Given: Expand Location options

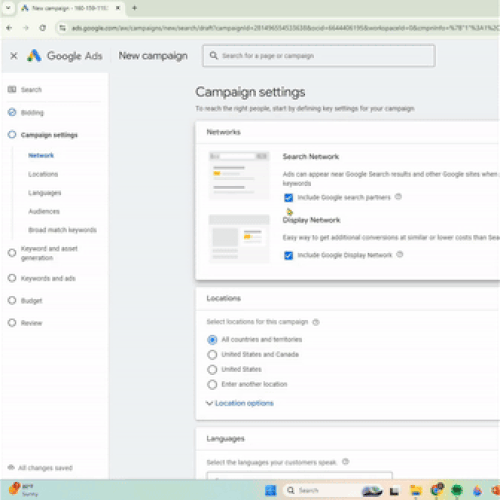Looking at the screenshot, I should (240, 403).
